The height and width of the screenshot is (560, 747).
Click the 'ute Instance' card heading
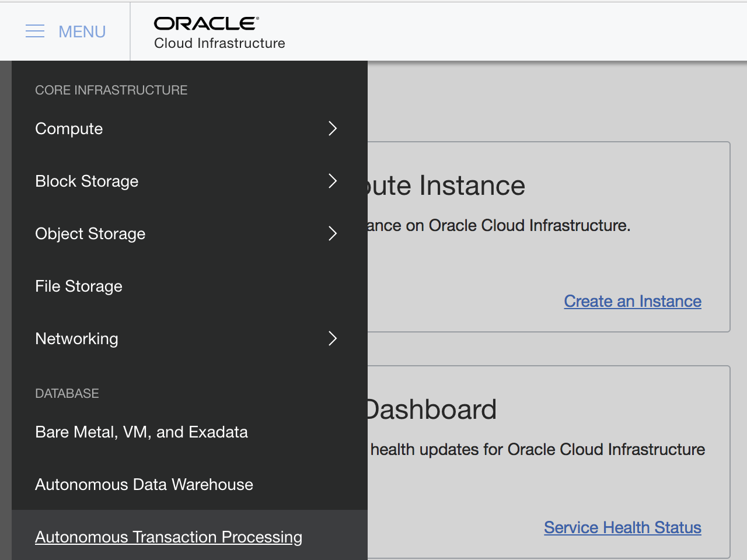[446, 185]
